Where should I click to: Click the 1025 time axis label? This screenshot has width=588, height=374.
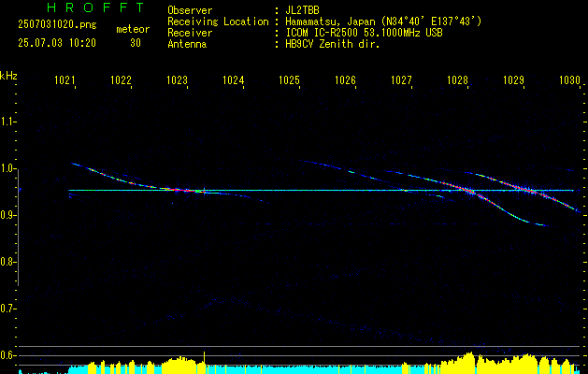click(x=289, y=80)
